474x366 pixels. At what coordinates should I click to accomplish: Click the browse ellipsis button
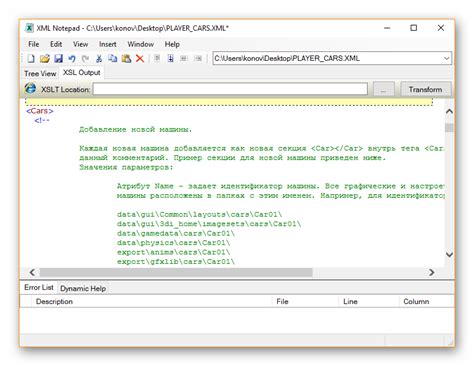click(383, 89)
